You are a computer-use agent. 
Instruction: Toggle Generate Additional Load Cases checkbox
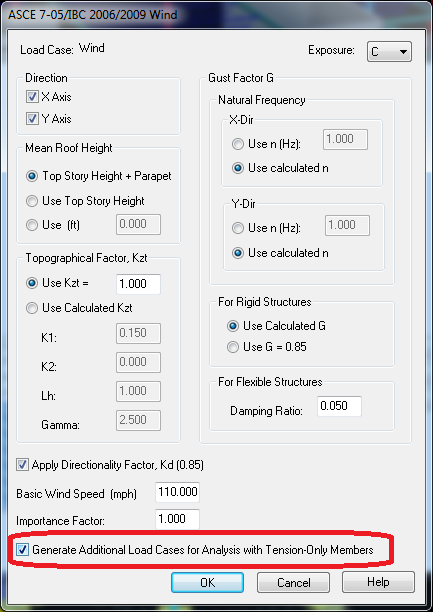tap(23, 550)
